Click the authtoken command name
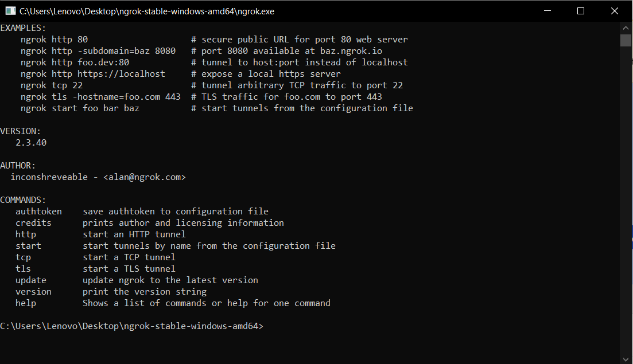 tap(38, 212)
